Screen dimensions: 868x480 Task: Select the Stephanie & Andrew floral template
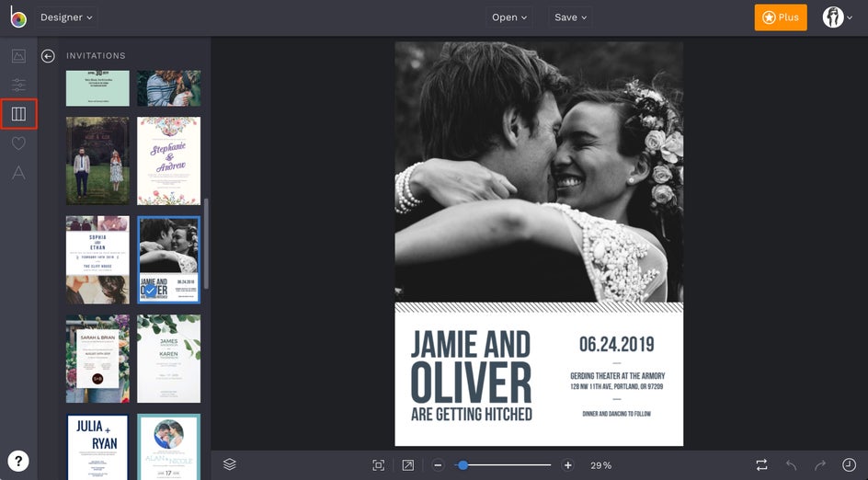pos(169,161)
